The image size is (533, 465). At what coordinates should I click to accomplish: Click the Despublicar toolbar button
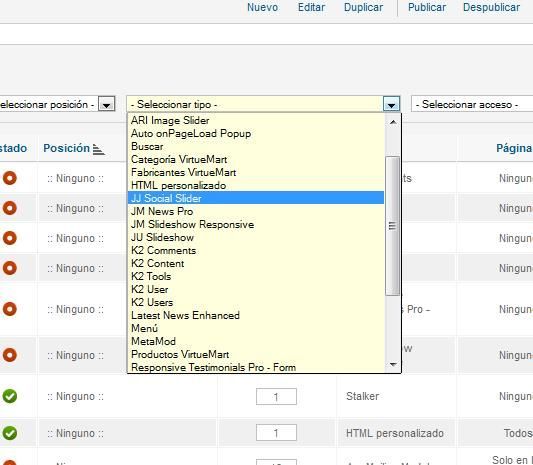click(492, 7)
